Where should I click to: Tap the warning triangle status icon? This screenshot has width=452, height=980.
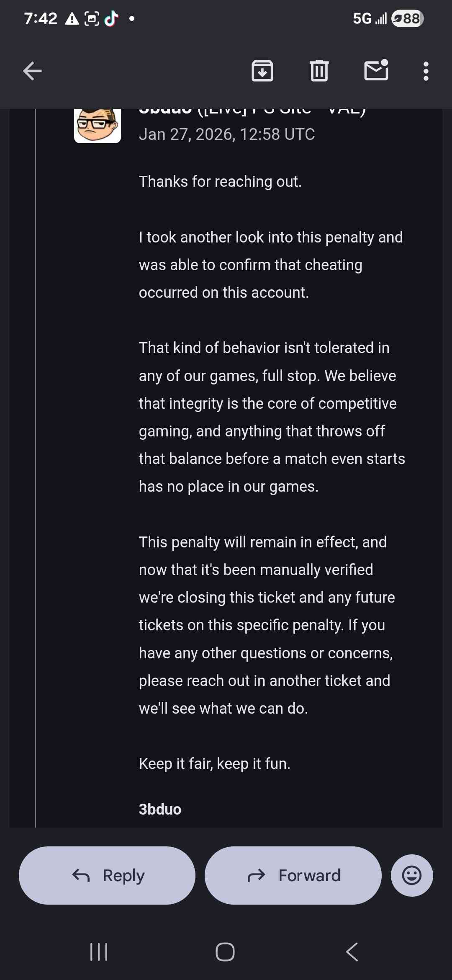tap(72, 19)
